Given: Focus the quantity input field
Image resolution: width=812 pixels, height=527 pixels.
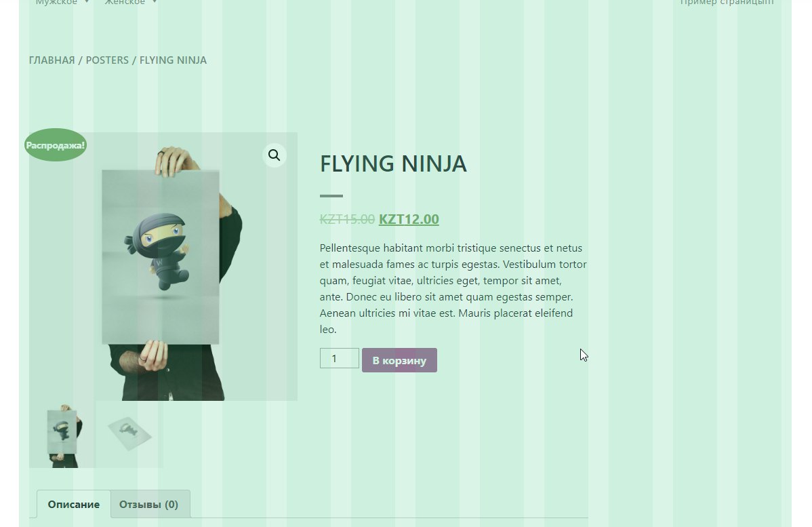Looking at the screenshot, I should click(339, 358).
